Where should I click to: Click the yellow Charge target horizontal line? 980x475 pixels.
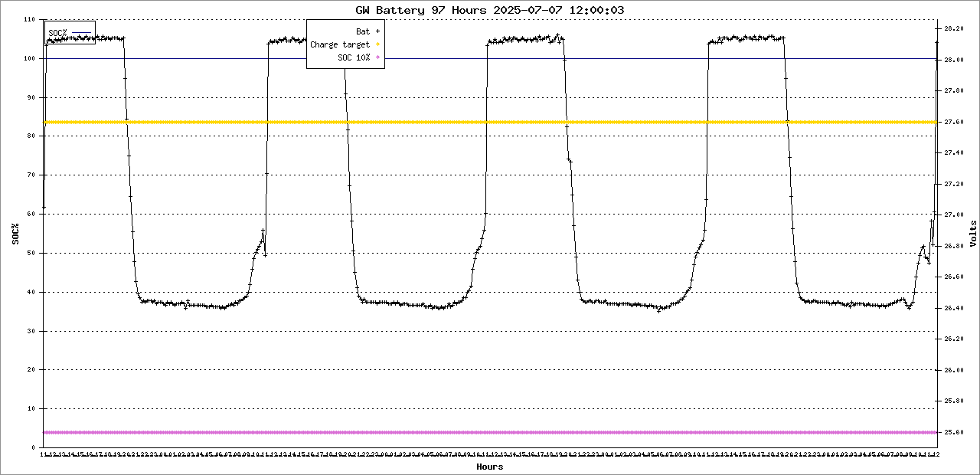click(490, 122)
